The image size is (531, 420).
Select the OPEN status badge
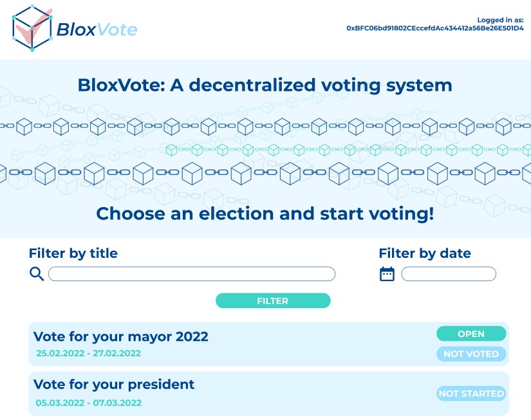[x=471, y=334]
